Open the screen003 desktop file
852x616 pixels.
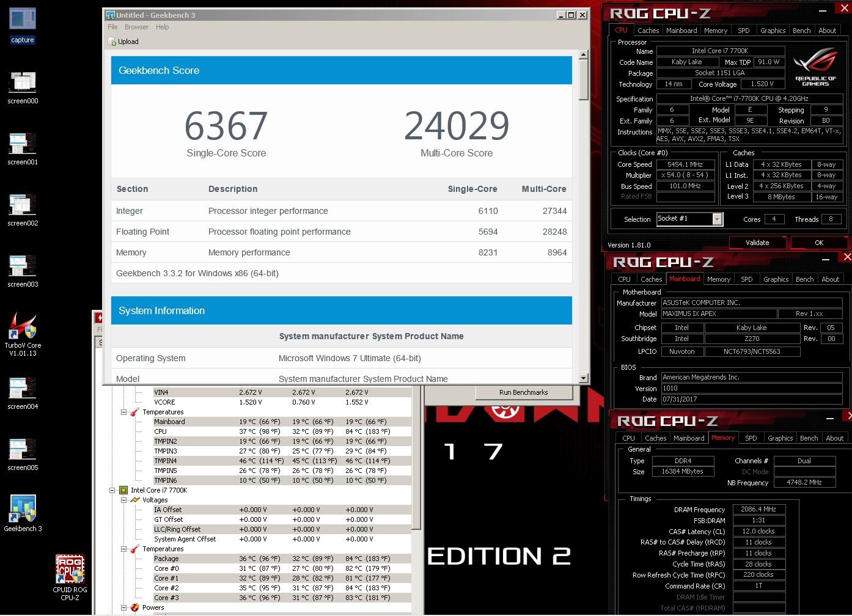point(23,271)
